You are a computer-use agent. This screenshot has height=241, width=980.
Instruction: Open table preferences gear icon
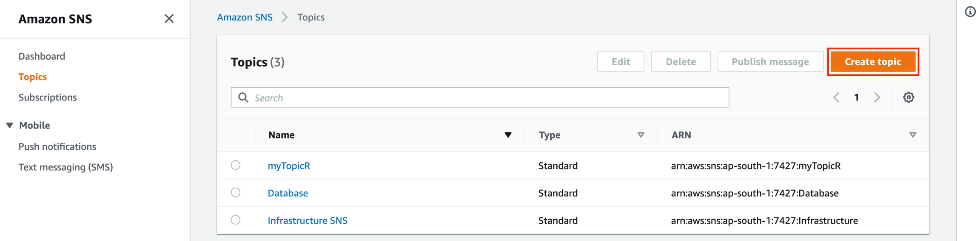pos(909,97)
